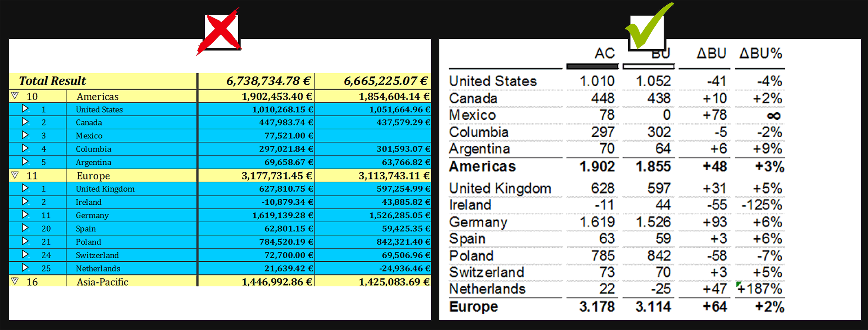This screenshot has width=868, height=330.
Task: Collapse the Europe group row
Action: click(15, 175)
